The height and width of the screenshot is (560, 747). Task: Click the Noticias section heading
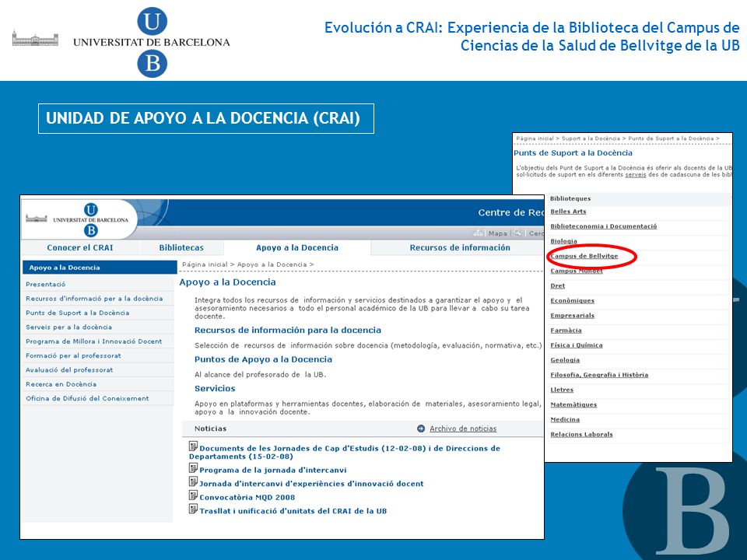[211, 429]
